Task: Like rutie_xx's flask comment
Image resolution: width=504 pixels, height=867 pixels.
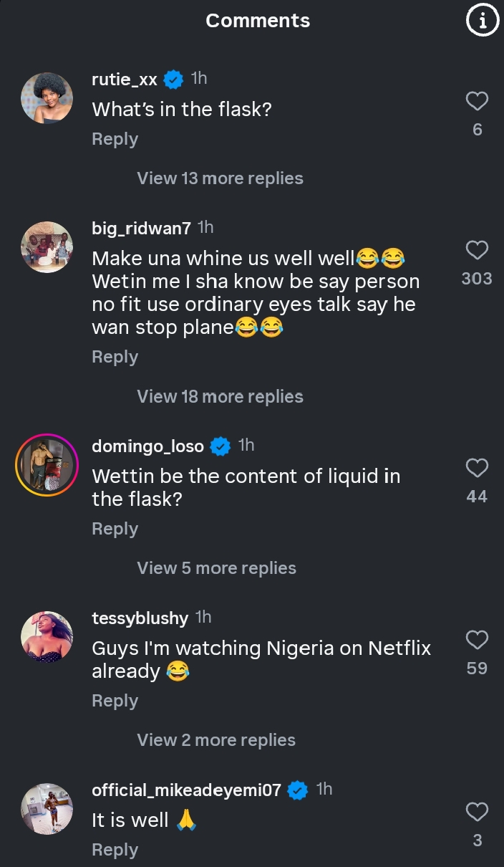Action: 477,102
